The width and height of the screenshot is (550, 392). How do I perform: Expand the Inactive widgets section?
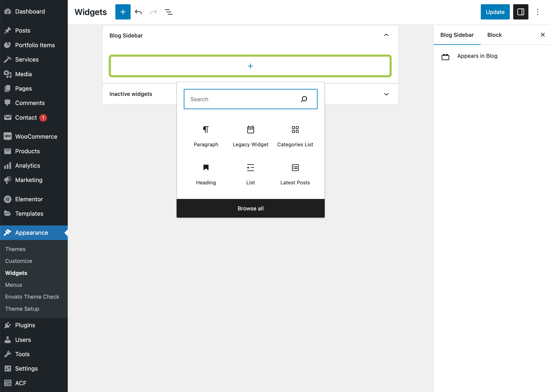[x=386, y=94]
